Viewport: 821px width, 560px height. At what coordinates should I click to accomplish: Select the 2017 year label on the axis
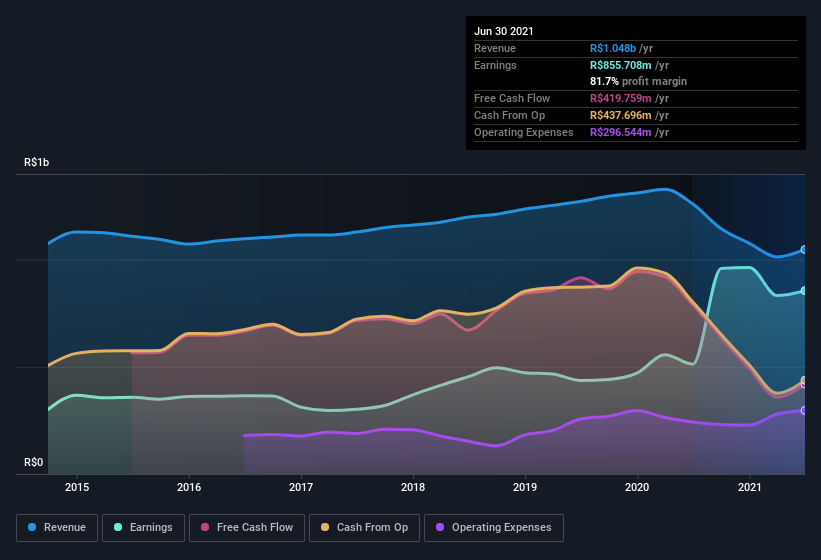point(301,487)
